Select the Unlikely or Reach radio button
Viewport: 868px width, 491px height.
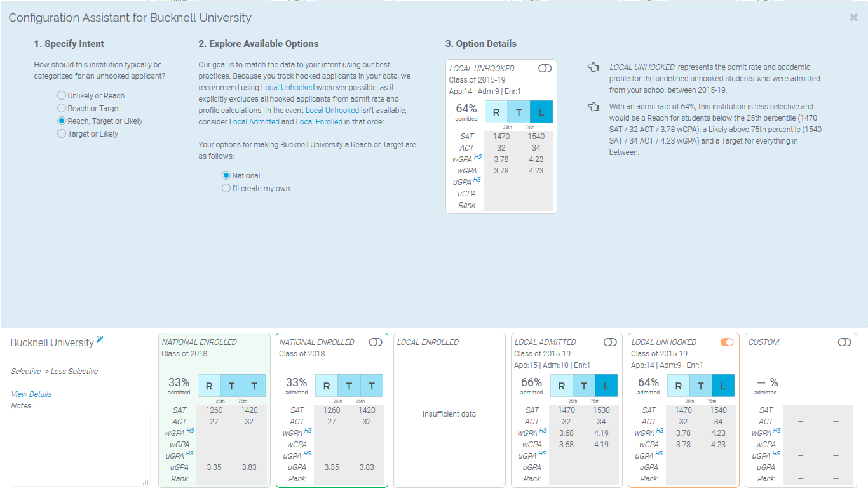[62, 95]
